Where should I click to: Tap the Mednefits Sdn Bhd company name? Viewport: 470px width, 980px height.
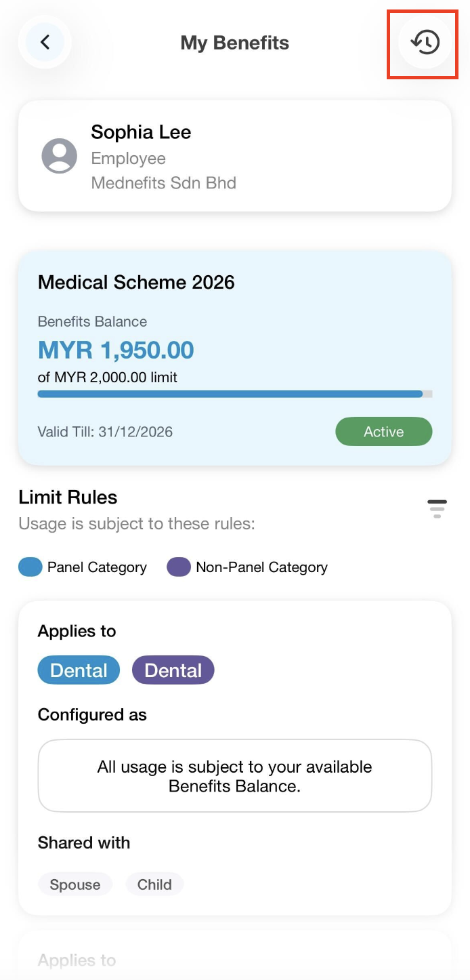coord(163,183)
